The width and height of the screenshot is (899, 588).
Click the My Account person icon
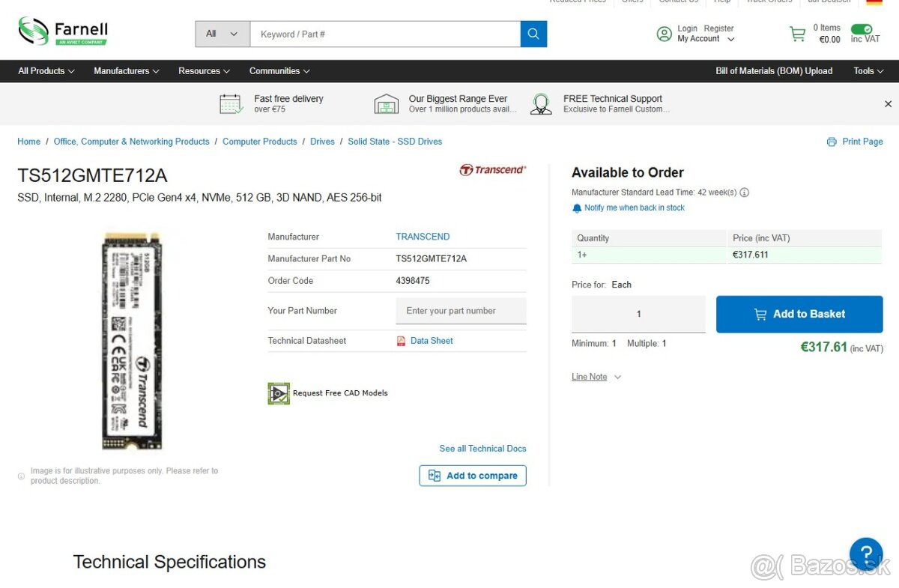click(665, 34)
